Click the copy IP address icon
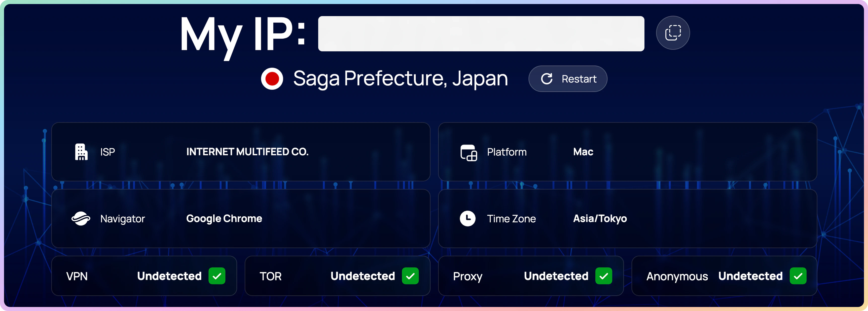This screenshot has height=311, width=868. pos(673,33)
